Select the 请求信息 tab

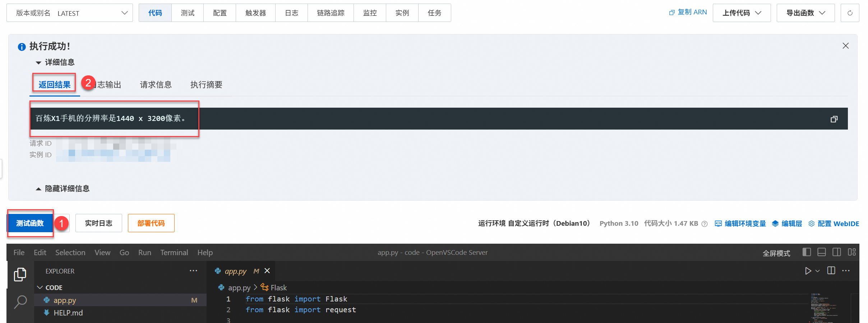click(156, 85)
